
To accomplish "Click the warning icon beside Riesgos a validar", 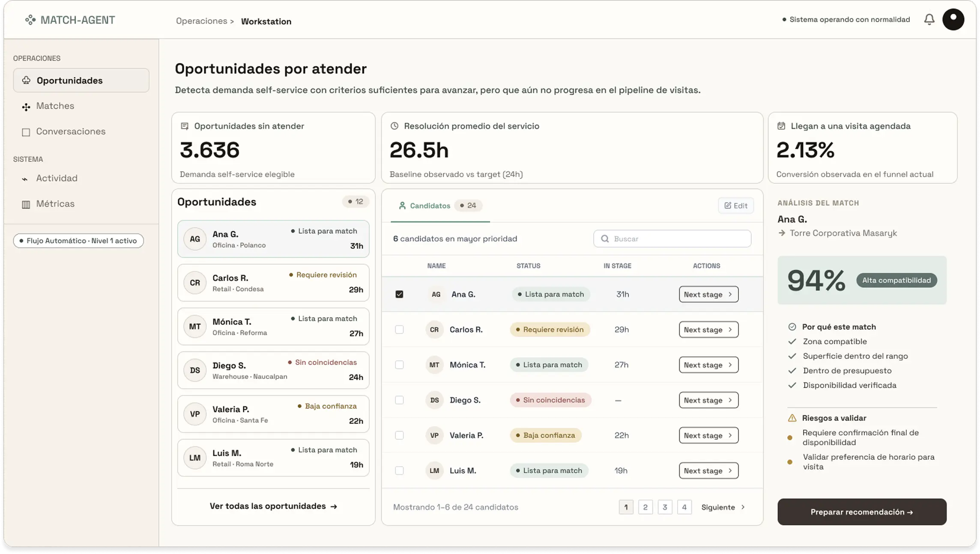I will pos(792,418).
